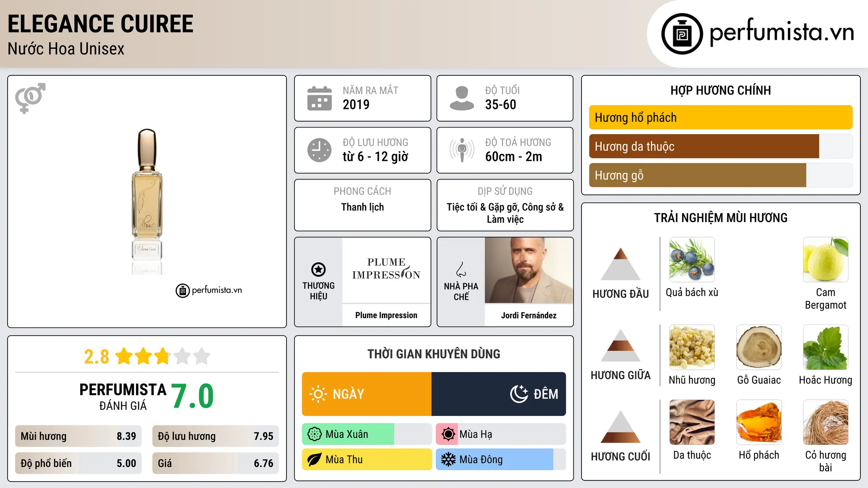Open the Hoắc Hương note image
The width and height of the screenshot is (868, 488).
(826, 347)
